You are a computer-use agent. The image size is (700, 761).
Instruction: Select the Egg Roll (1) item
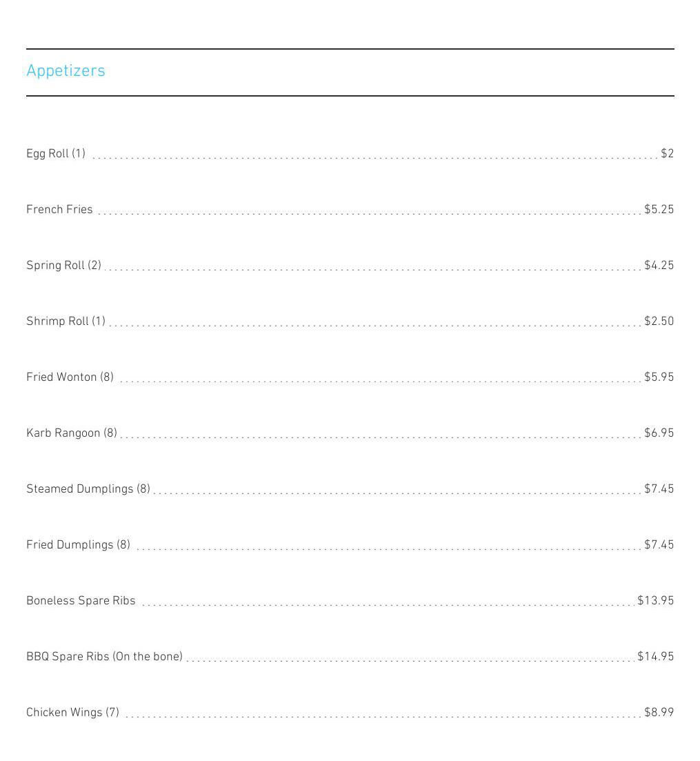pos(56,153)
